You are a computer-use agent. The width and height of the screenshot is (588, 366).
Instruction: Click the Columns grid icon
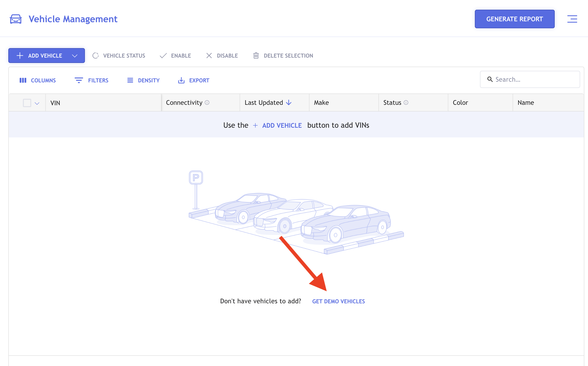[23, 80]
